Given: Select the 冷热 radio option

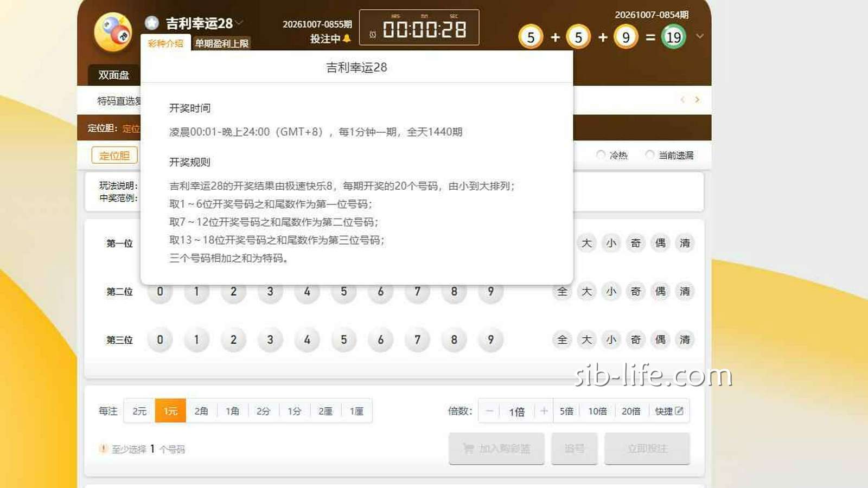Looking at the screenshot, I should pos(601,155).
